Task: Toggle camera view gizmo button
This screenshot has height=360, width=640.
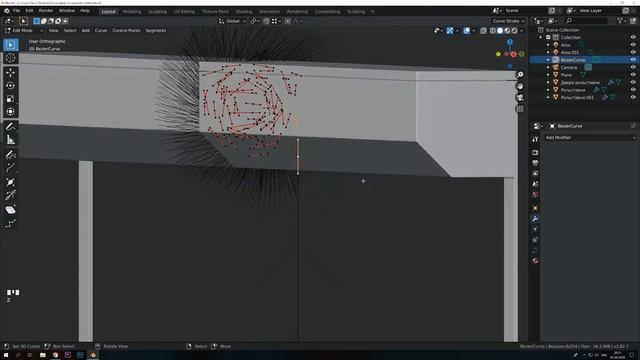Action: click(520, 98)
